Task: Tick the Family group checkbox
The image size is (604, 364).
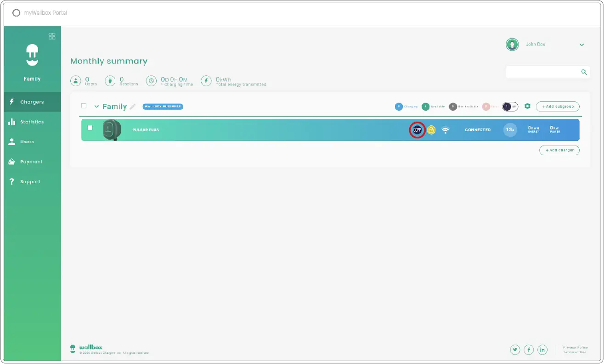Action: tap(84, 106)
